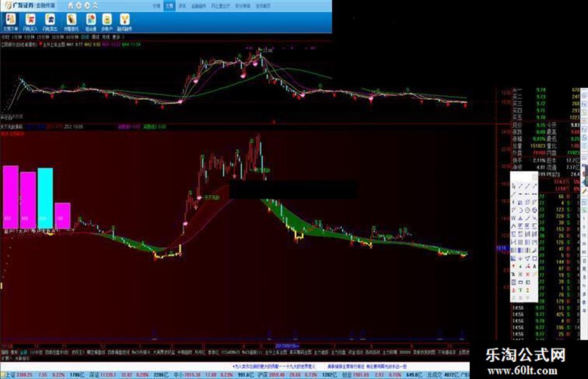Click the forward arrow in title bar
Screen dimensions: 588x379
click(x=87, y=6)
